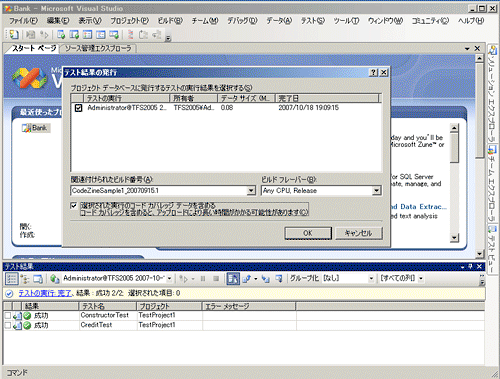Open toolbar options overflow arrow
The height and width of the screenshot is (379, 500).
coord(168,38)
